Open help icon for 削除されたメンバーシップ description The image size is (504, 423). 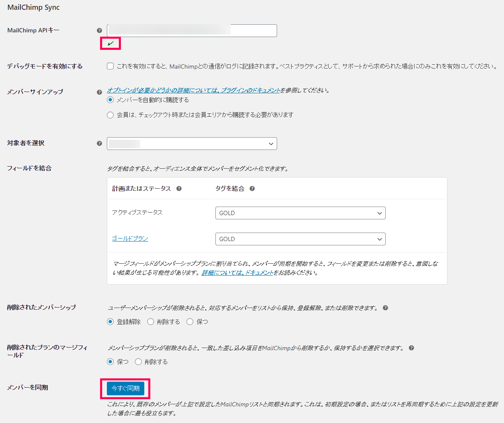385,308
